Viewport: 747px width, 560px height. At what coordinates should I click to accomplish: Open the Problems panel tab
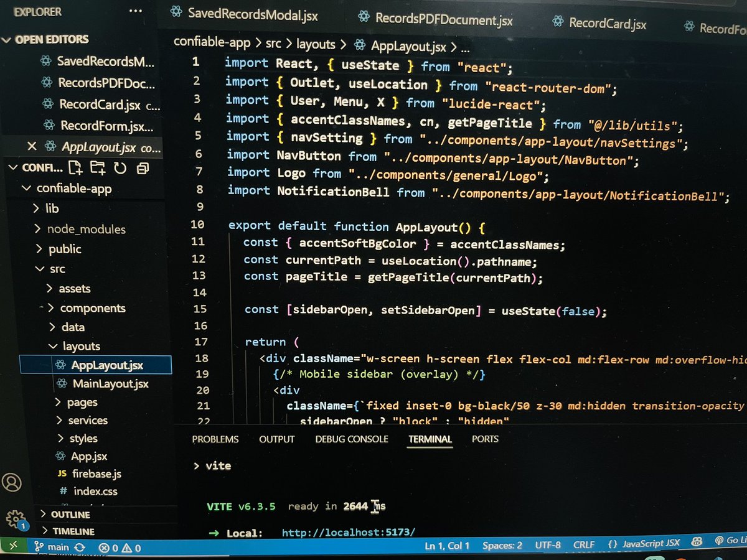tap(215, 439)
